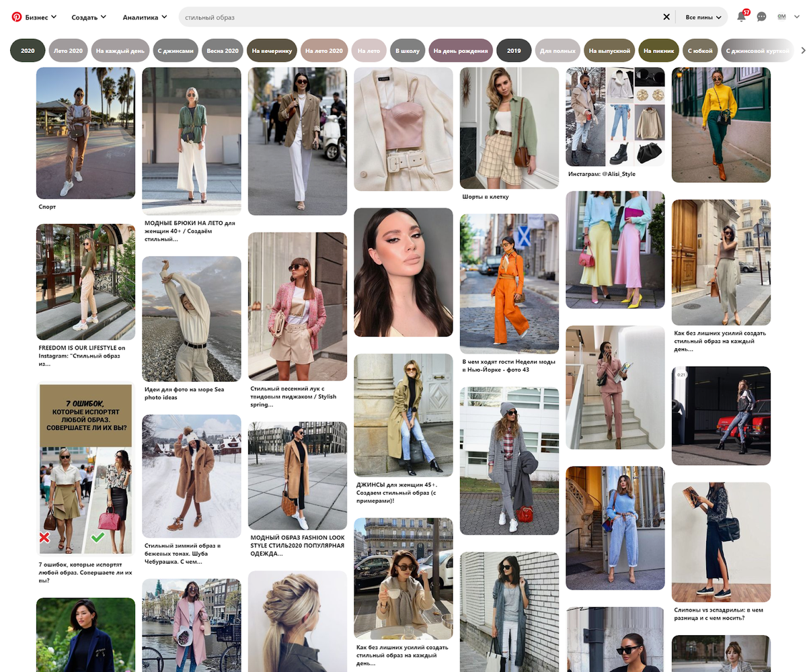Open the notifications bell icon
This screenshot has width=807, height=672.
point(742,17)
